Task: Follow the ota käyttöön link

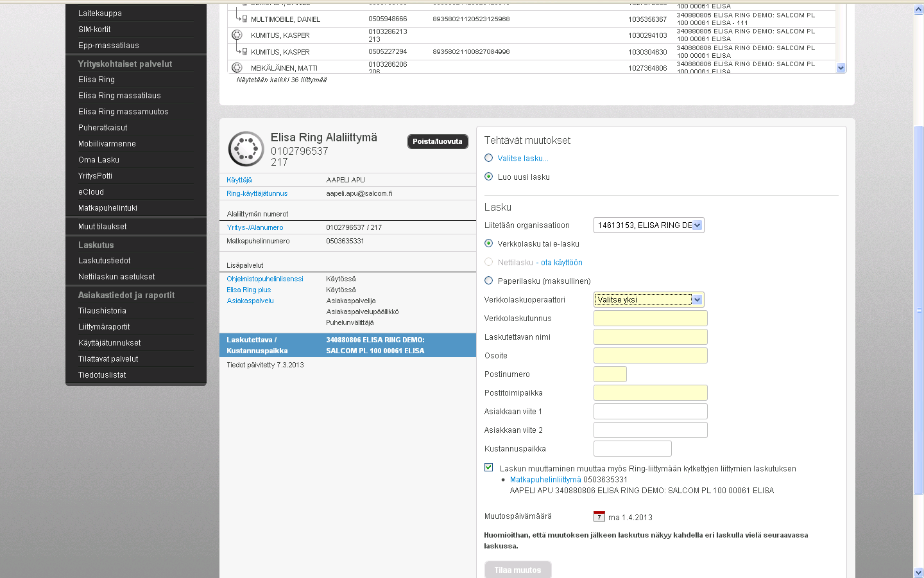Action: pyautogui.click(x=561, y=262)
